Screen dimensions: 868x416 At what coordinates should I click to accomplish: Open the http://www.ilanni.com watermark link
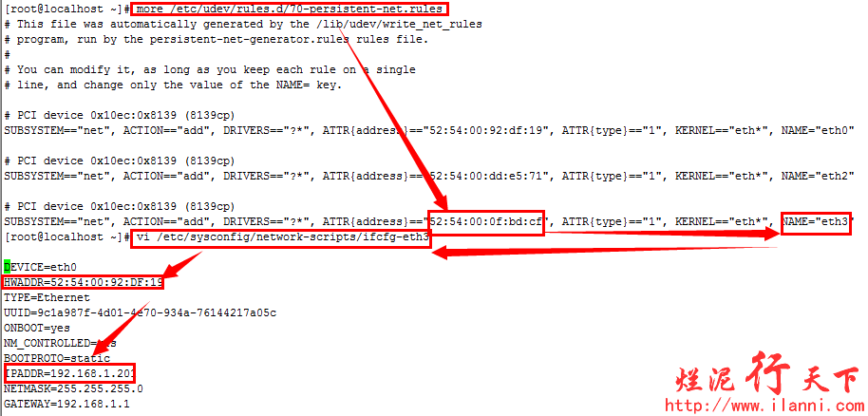tap(765, 406)
